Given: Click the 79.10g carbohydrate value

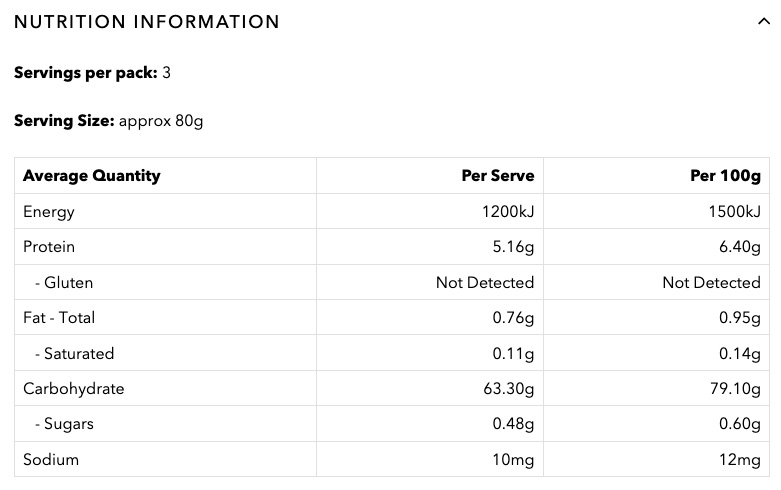Looking at the screenshot, I should [x=733, y=389].
